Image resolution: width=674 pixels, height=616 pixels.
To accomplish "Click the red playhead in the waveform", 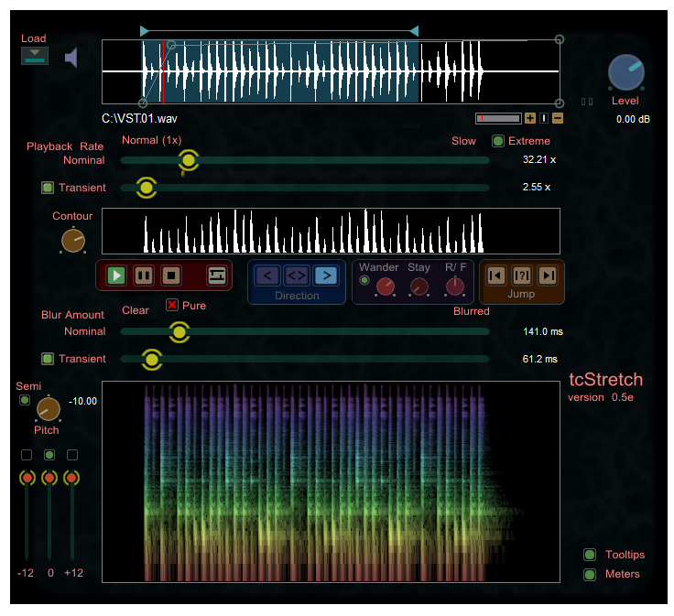I will coord(163,71).
